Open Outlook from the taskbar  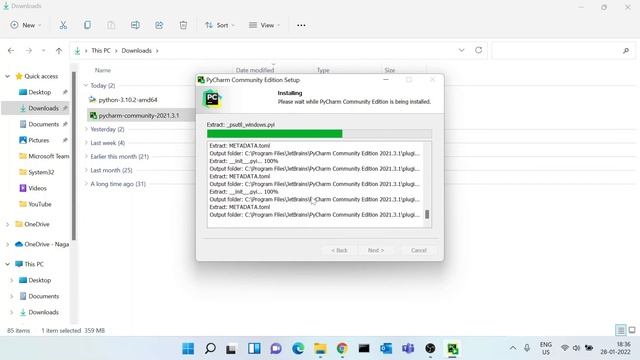[386, 349]
